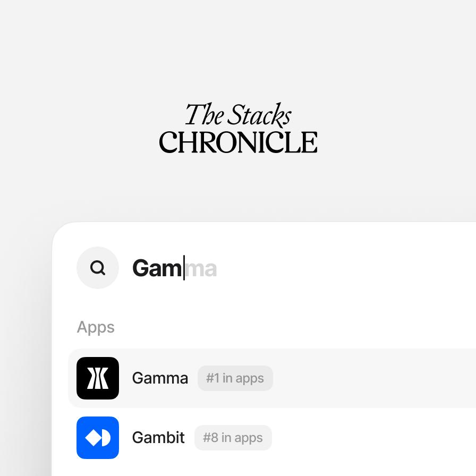Click the greyed autocomplete suggestion ma

(x=201, y=269)
